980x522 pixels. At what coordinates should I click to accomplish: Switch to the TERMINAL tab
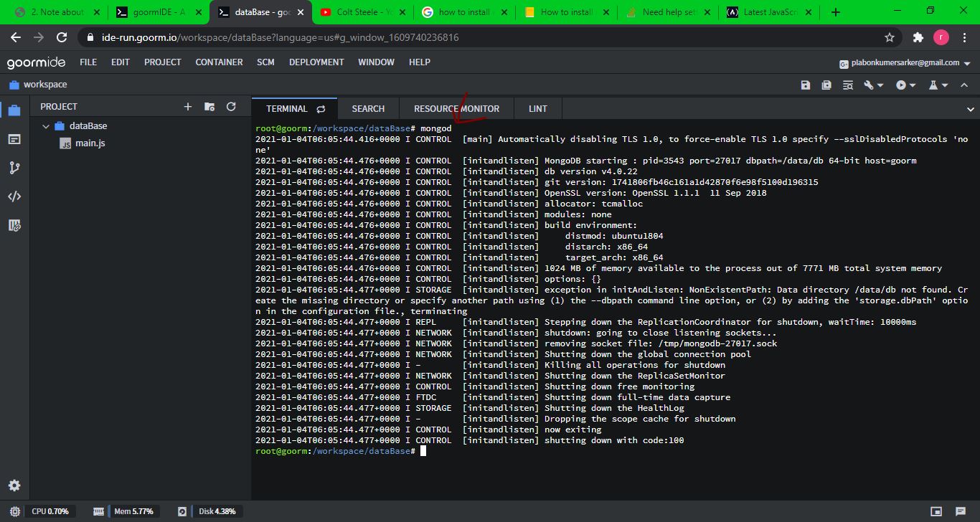[294, 109]
